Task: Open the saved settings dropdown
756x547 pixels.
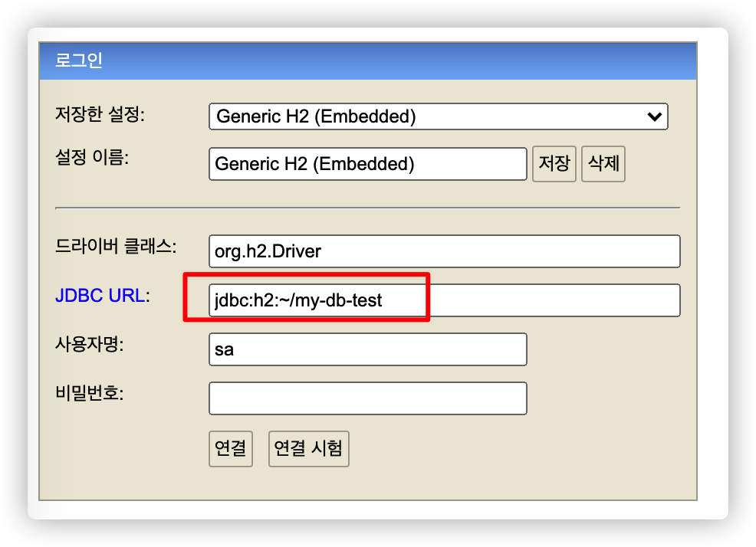Action: coord(439,116)
